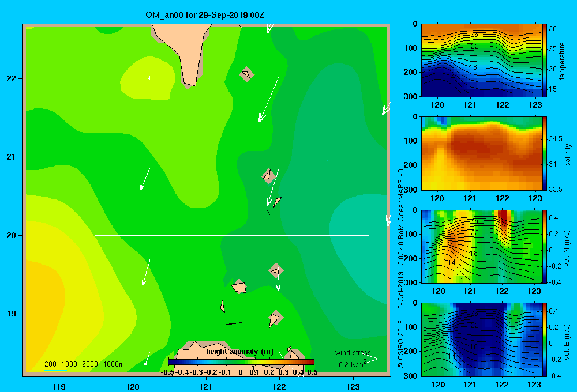Click the Taiwan southern tip landmass on map
Screen dimensions: 577x392
click(x=186, y=48)
